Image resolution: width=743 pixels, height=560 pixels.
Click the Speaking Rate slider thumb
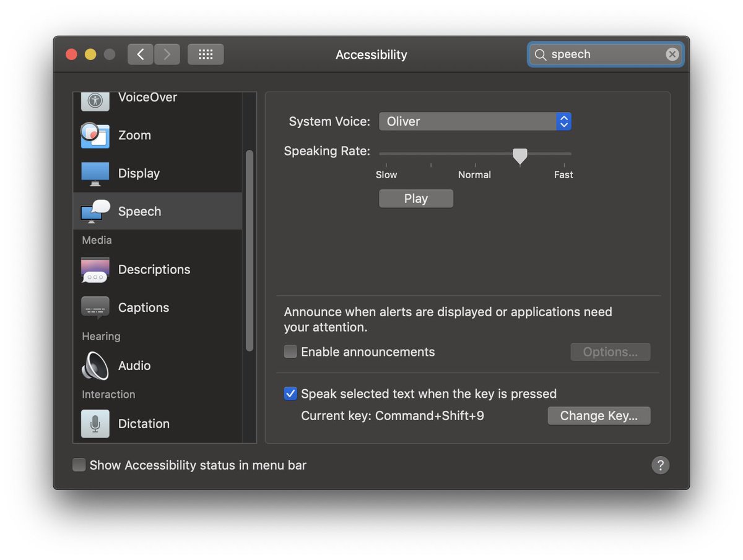coord(520,156)
